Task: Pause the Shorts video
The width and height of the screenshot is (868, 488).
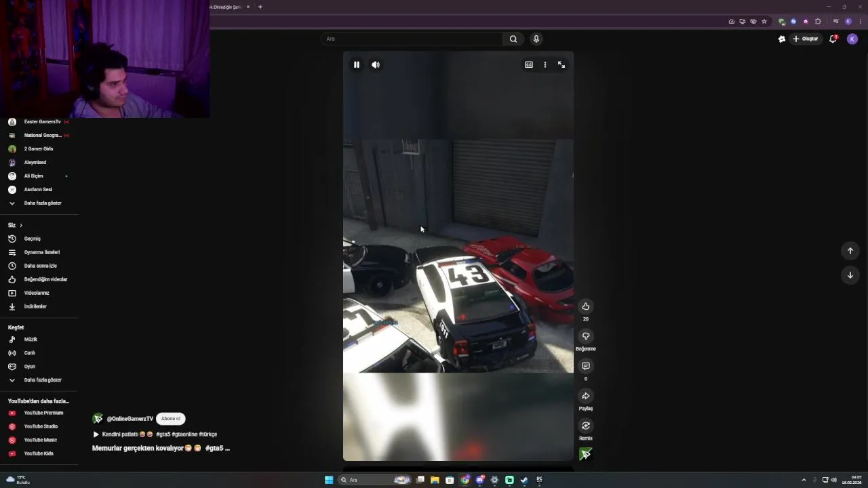Action: click(x=356, y=64)
